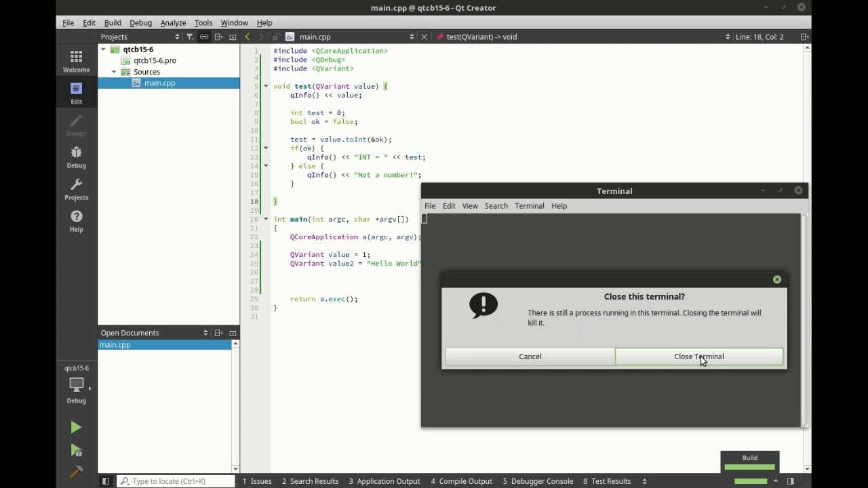868x488 pixels.
Task: Select qtcb15-6.pro in the project tree
Action: 155,60
